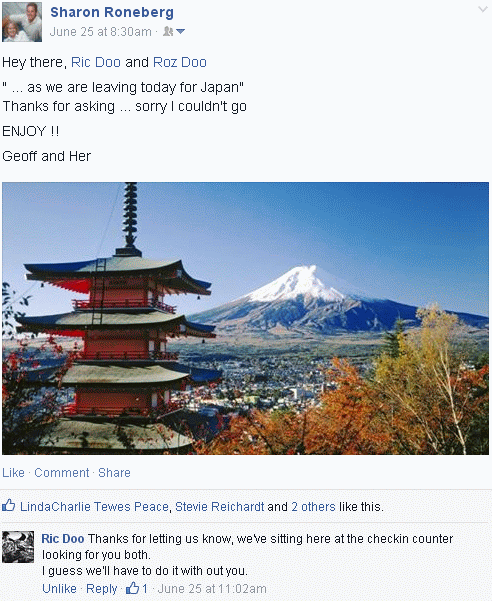Click the comment's thumbs-up like count icon
The height and width of the screenshot is (601, 492).
click(x=133, y=588)
